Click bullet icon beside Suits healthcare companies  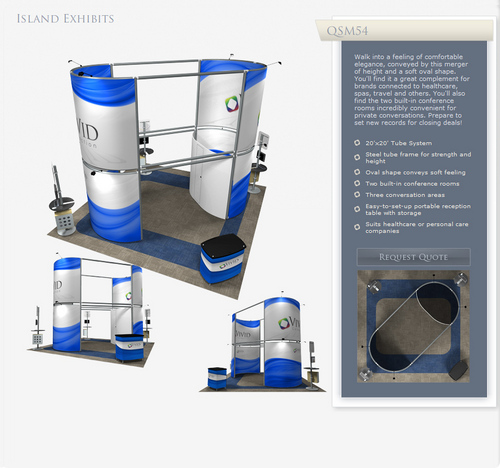(357, 227)
